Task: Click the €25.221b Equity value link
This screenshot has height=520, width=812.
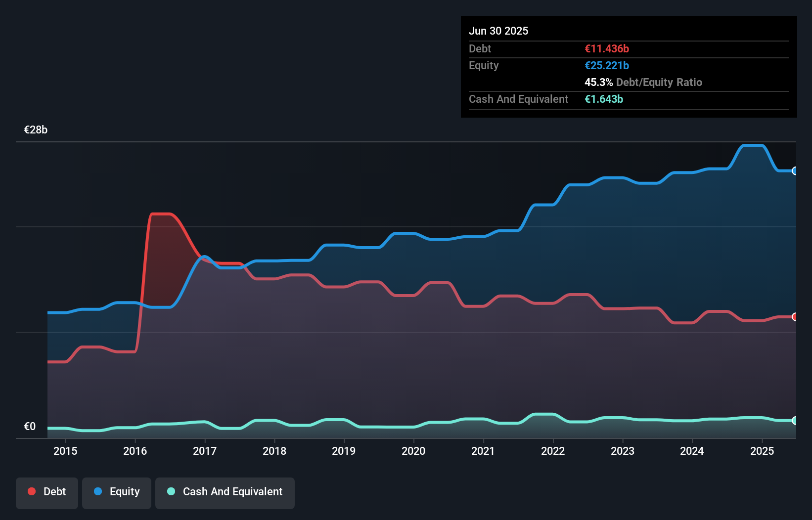Action: coord(607,65)
